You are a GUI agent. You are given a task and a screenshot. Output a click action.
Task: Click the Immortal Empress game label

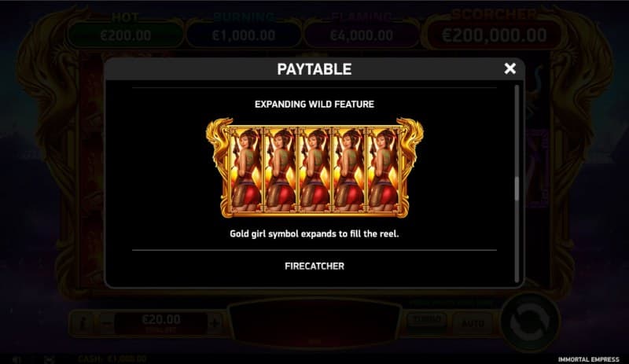tap(588, 359)
